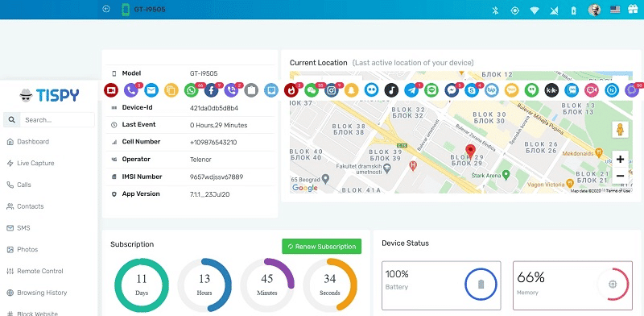The image size is (644, 316).
Task: Open the gray clipboard icon
Action: click(x=251, y=90)
